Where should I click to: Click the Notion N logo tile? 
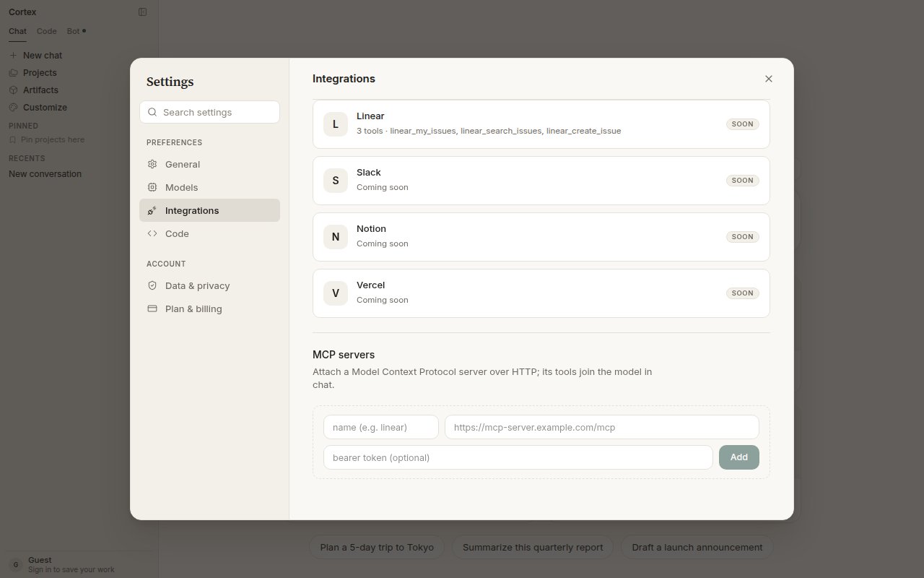click(x=336, y=237)
